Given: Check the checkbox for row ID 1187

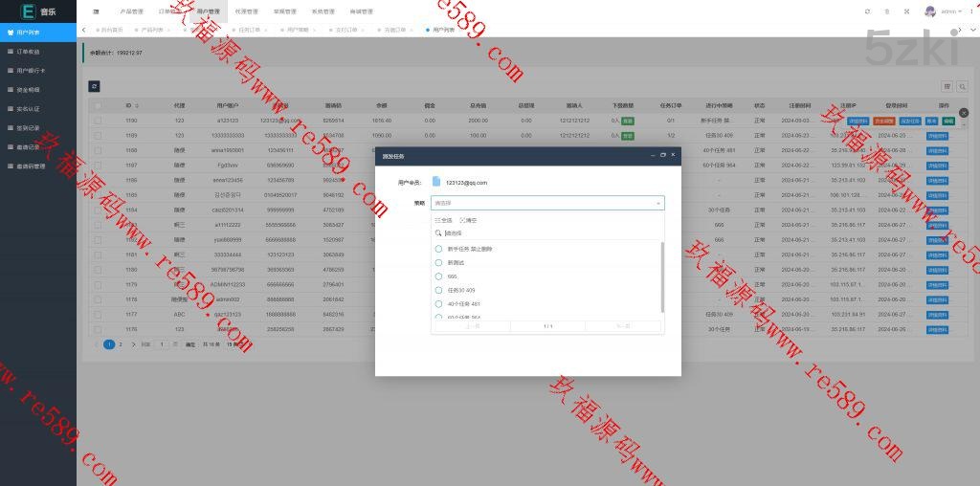Looking at the screenshot, I should tap(98, 165).
